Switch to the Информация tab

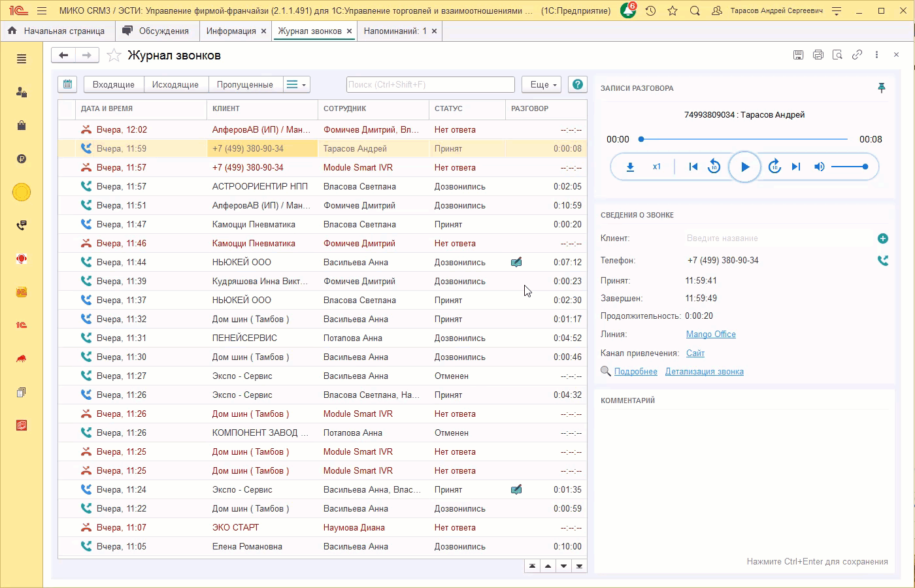231,31
